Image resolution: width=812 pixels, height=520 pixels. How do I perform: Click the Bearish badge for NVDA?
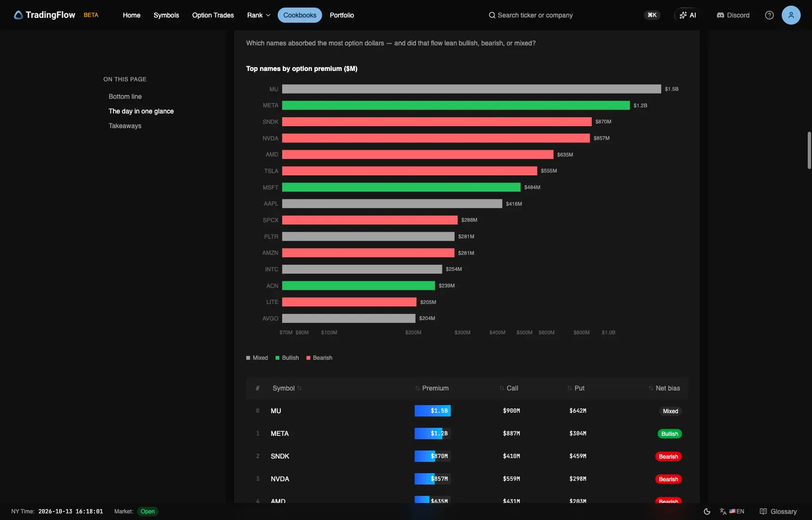pyautogui.click(x=668, y=479)
